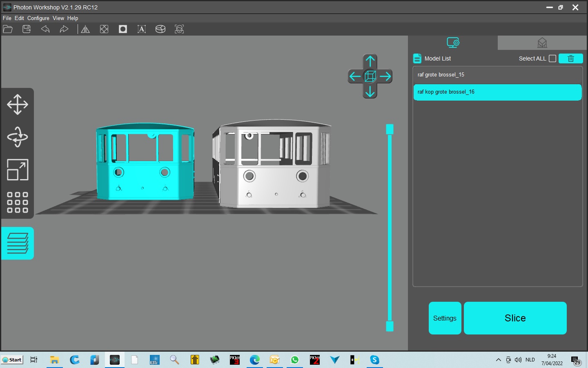Open the array/layout grid tool
Image resolution: width=588 pixels, height=368 pixels.
coord(18,202)
